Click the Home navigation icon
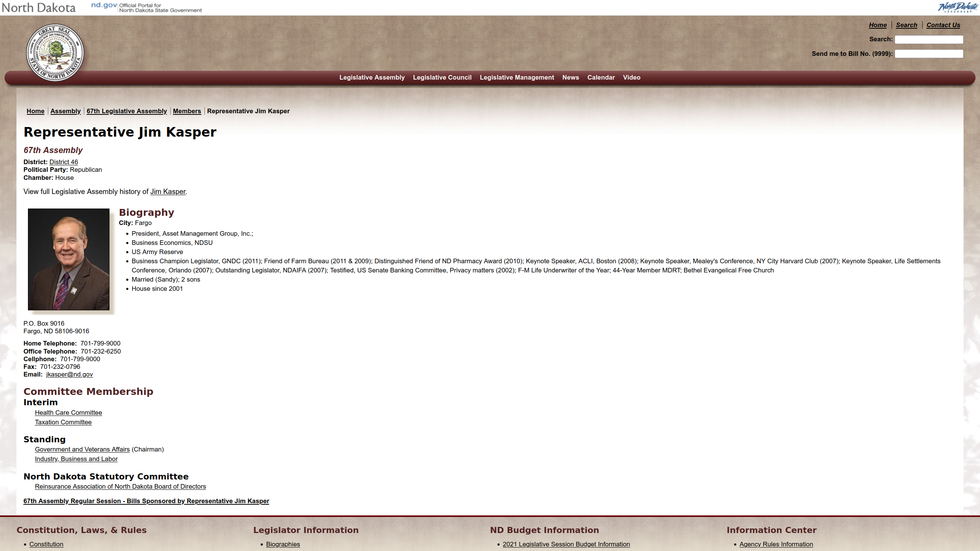Viewport: 980px width, 551px height. 878,25
